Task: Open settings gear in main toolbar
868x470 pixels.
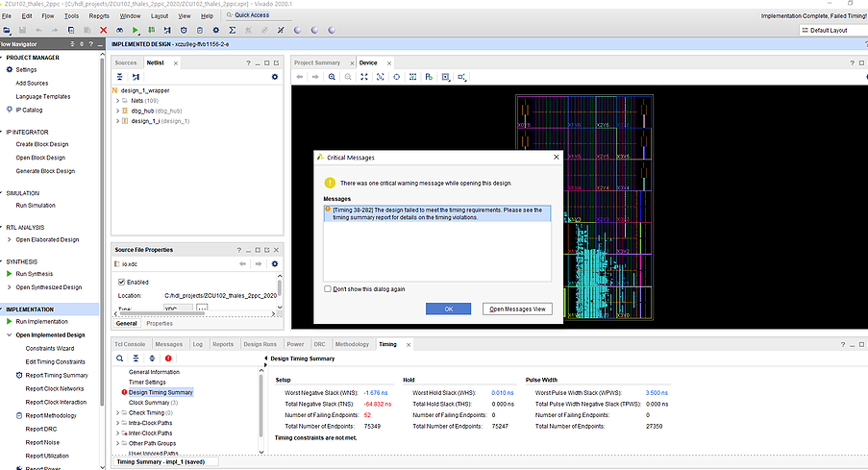Action: (x=215, y=31)
